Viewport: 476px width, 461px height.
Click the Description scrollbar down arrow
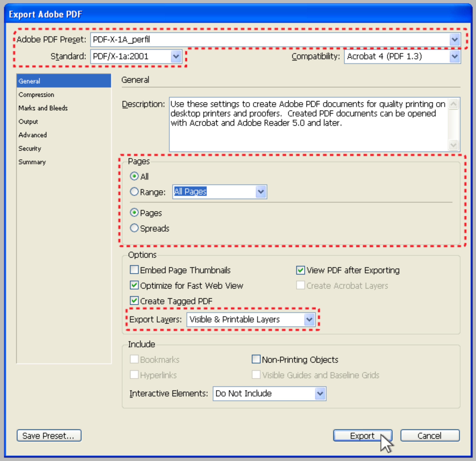pyautogui.click(x=453, y=145)
